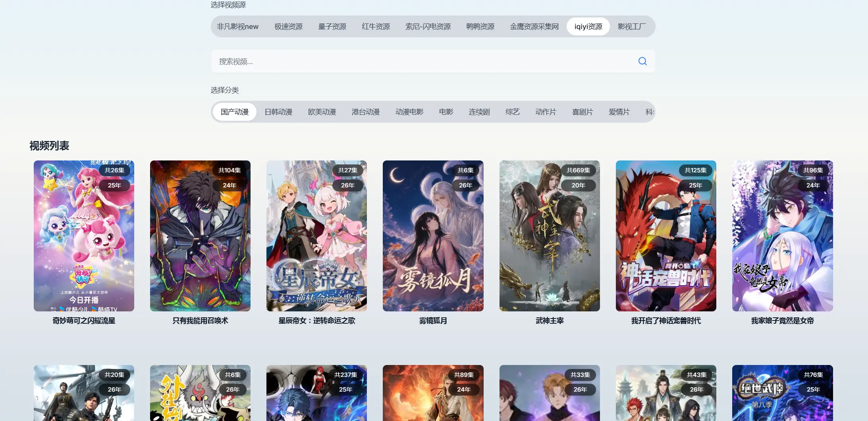The width and height of the screenshot is (868, 421).
Task: Choose the 国产动漫 category
Action: [235, 112]
